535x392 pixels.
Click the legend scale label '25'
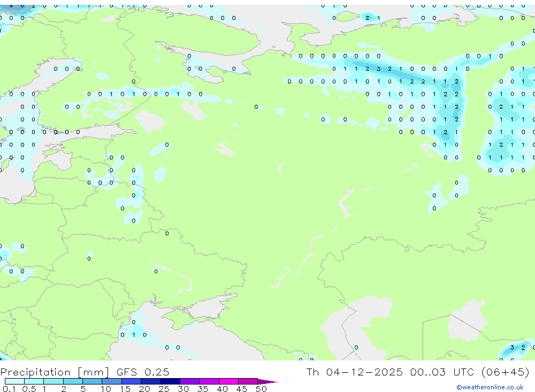click(x=164, y=389)
